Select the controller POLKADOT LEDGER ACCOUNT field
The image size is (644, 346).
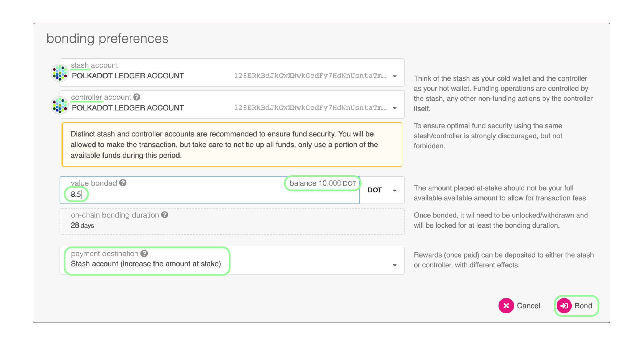232,105
